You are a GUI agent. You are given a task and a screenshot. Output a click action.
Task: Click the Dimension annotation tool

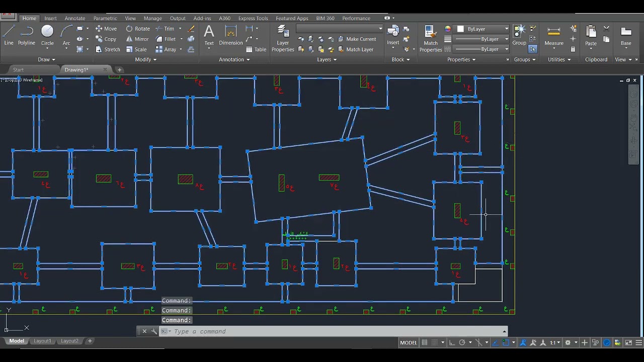click(x=231, y=36)
